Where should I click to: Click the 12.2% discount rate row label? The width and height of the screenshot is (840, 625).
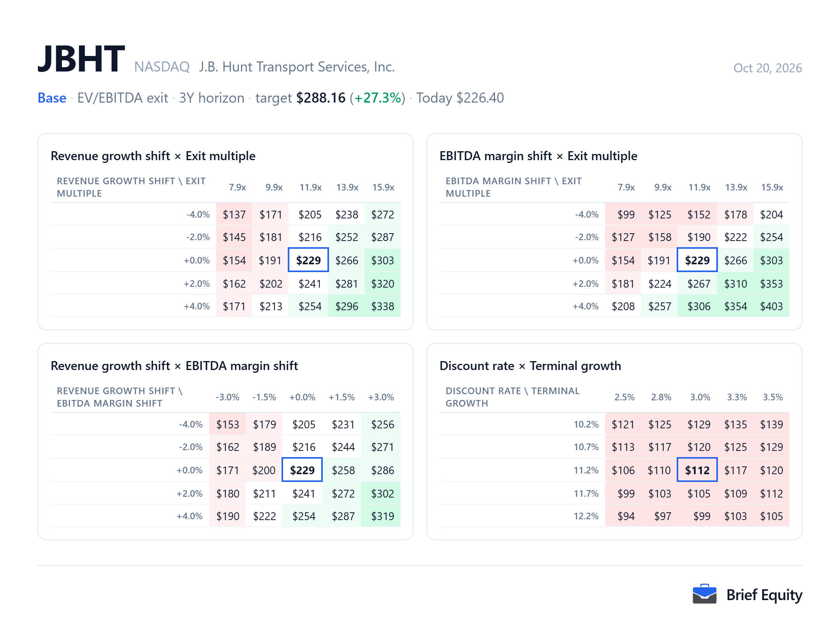pyautogui.click(x=586, y=516)
